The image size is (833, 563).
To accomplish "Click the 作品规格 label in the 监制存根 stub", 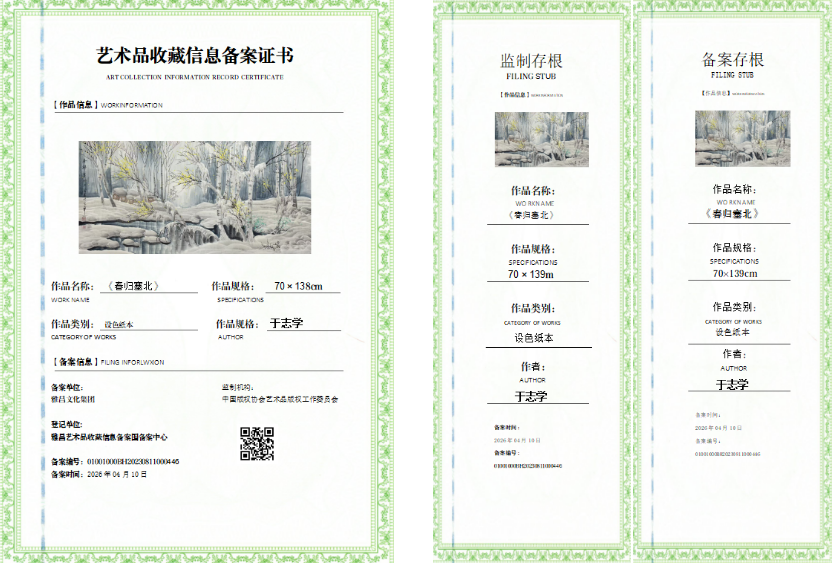I will [533, 249].
